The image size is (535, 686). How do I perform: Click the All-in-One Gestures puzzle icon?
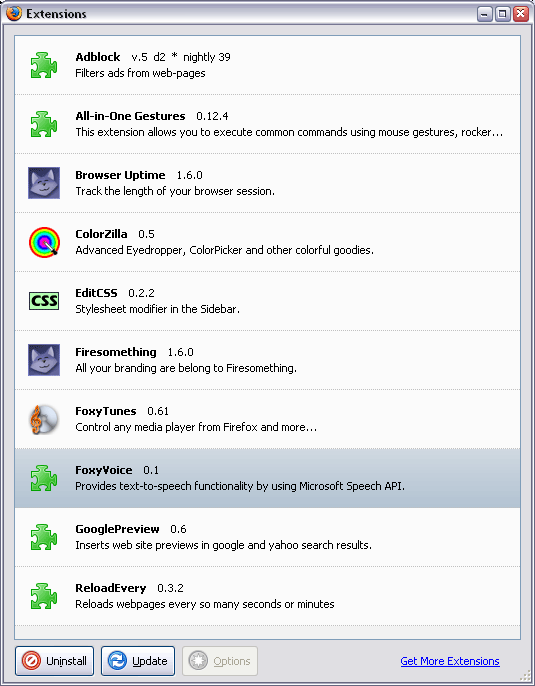click(44, 124)
